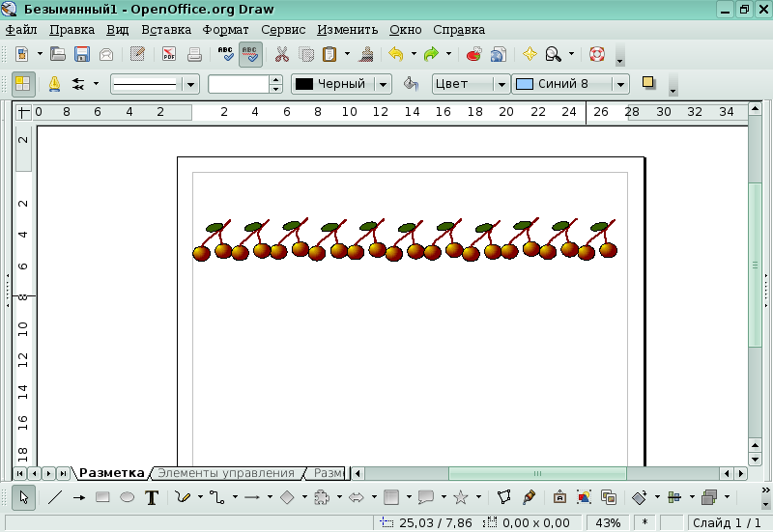Save the document with the floppy icon
The width and height of the screenshot is (773, 532).
[x=82, y=54]
